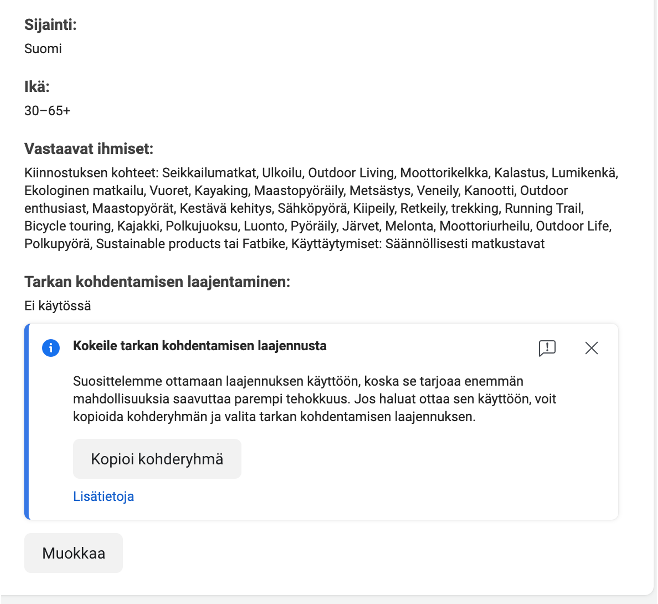Image resolution: width=658 pixels, height=604 pixels.
Task: Click the Kiinnostuksen kohteet label
Action: [90, 173]
